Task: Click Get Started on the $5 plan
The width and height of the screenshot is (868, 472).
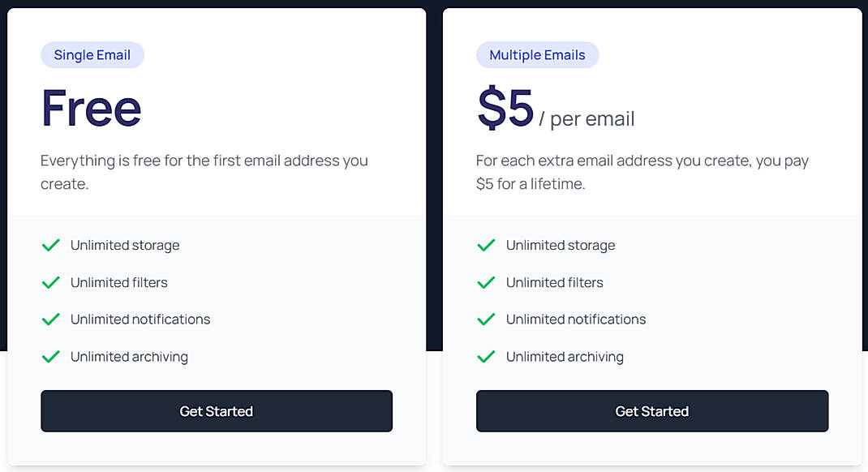Action: (651, 411)
